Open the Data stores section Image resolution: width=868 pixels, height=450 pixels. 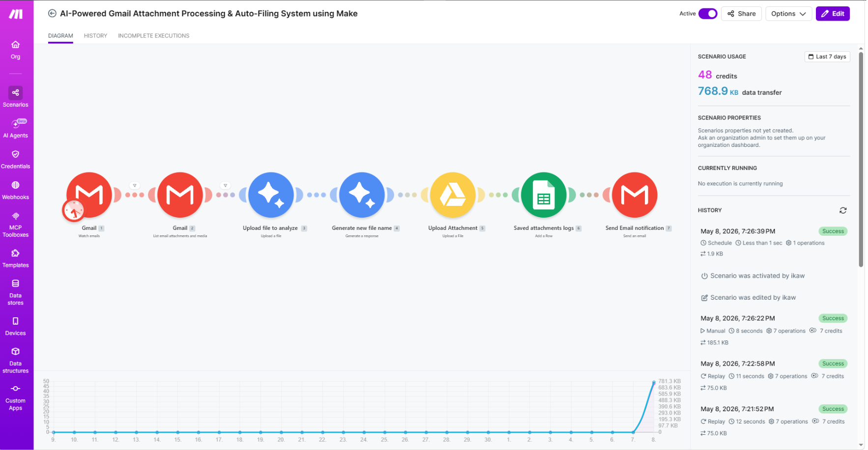(16, 292)
